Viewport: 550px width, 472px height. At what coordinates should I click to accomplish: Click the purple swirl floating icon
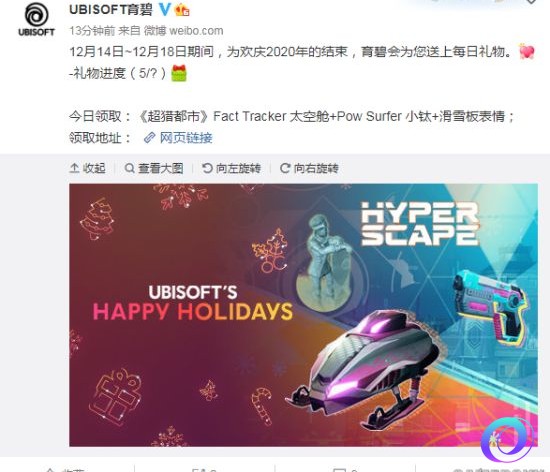(507, 440)
